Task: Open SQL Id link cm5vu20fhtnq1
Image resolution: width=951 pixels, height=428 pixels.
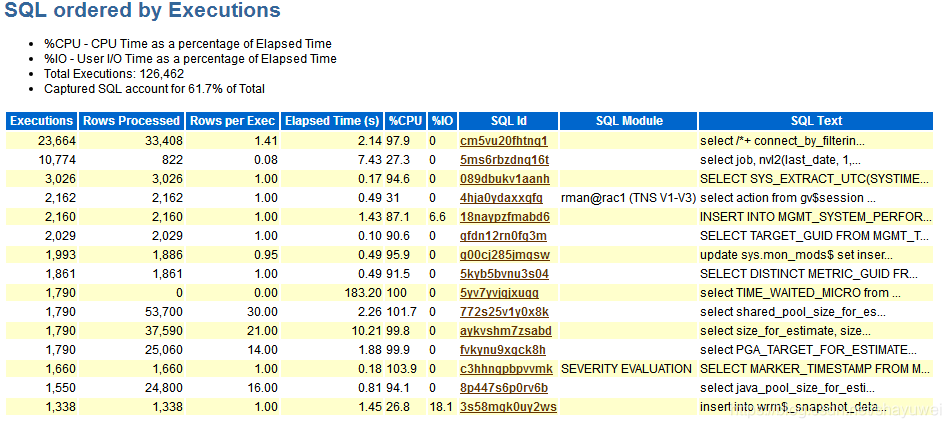Action: (504, 141)
